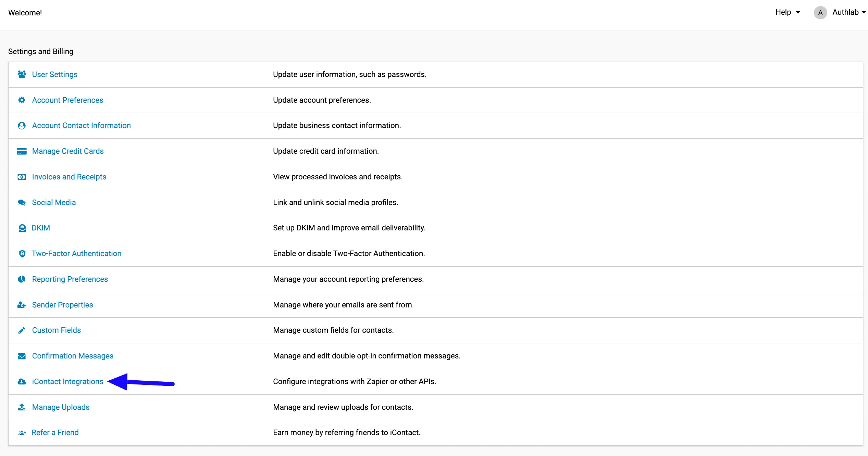
Task: Click the Sender Properties add-user icon
Action: tap(22, 305)
